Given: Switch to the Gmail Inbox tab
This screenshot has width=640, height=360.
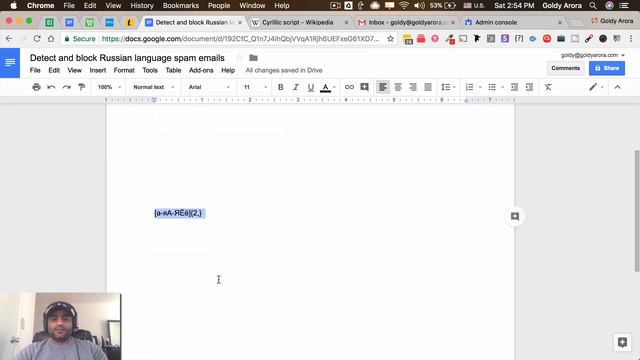Looking at the screenshot, I should tap(407, 22).
